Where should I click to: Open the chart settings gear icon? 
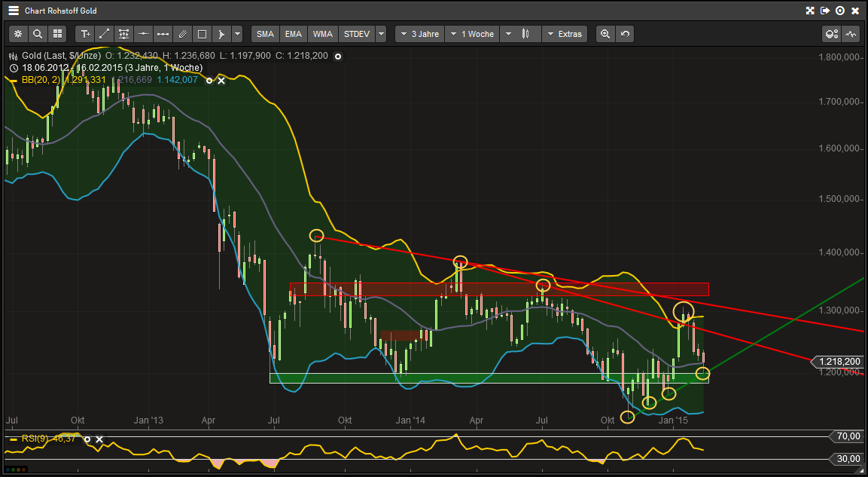click(17, 34)
